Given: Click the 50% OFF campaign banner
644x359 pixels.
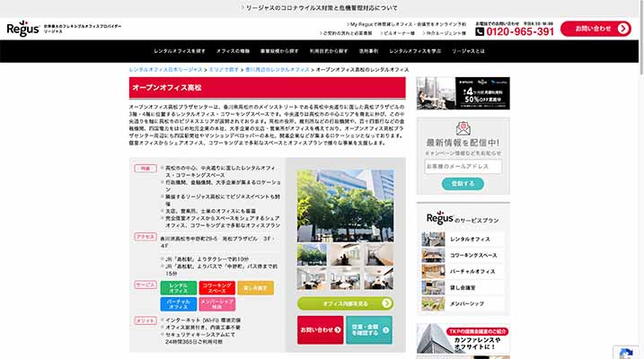Looking at the screenshot, I should click(x=463, y=93).
